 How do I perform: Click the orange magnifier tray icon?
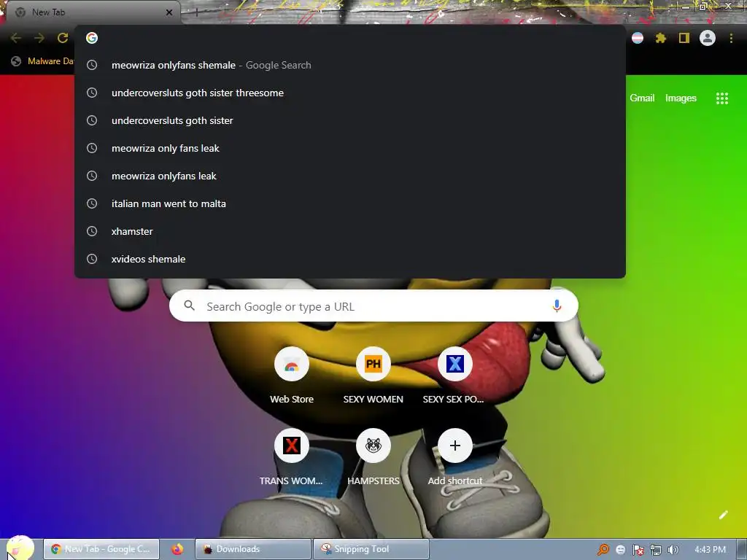coord(603,550)
